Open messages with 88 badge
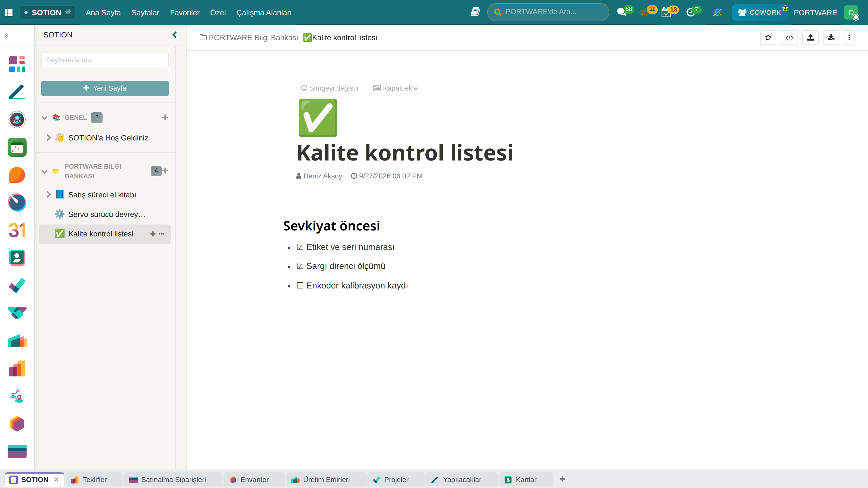The height and width of the screenshot is (488, 868). point(622,12)
